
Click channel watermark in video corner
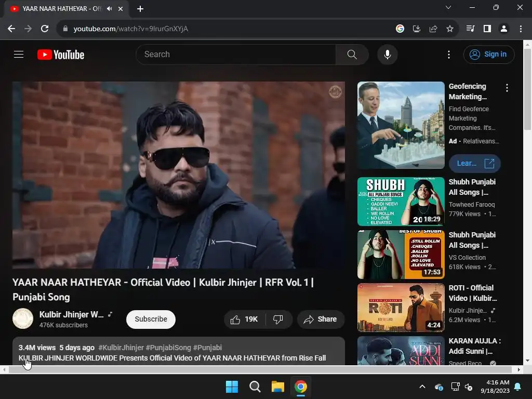point(335,91)
